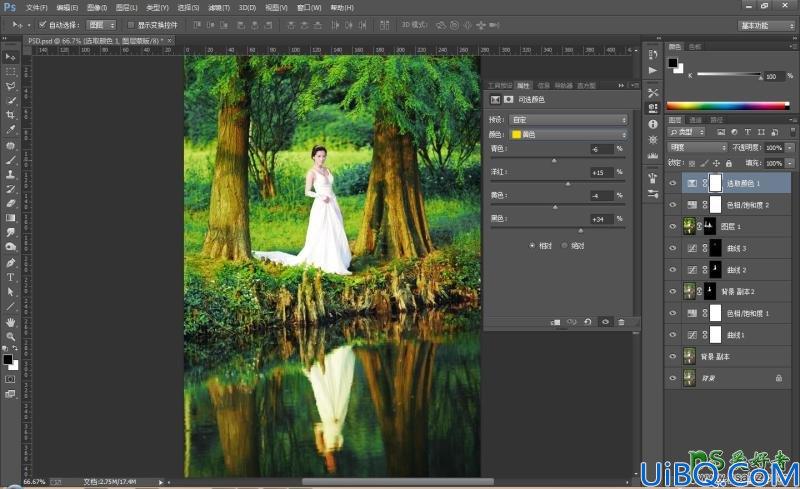Open the auto-select 图层 dropdown
The height and width of the screenshot is (489, 800).
(102, 25)
